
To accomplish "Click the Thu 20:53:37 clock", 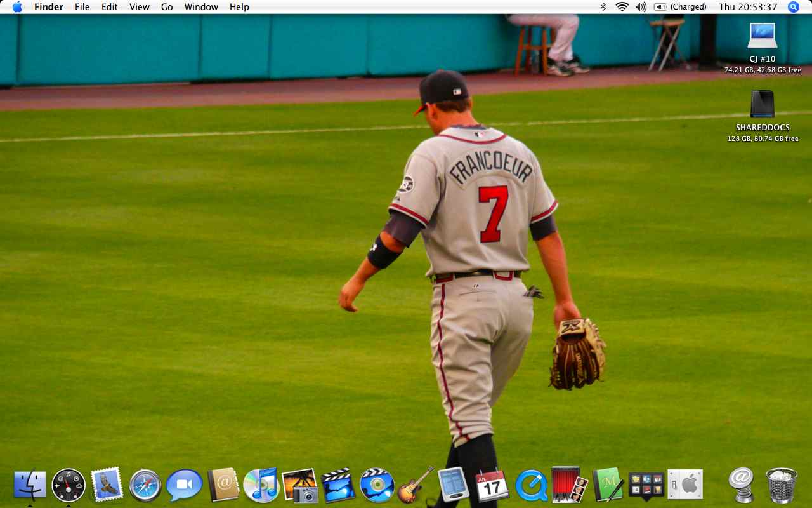I will tap(748, 7).
